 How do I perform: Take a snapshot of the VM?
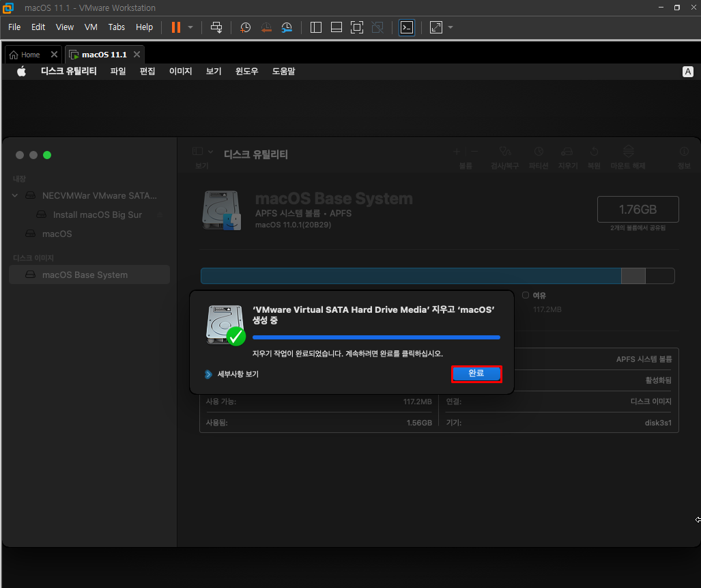click(x=246, y=27)
